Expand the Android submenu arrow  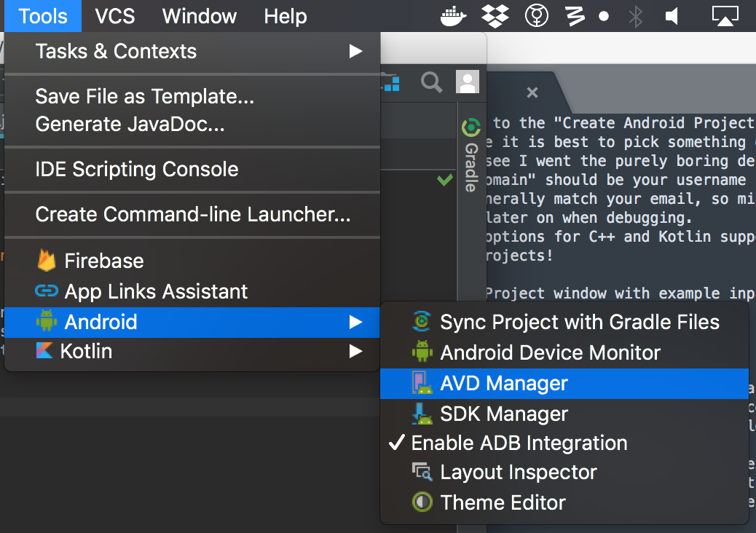pos(355,321)
